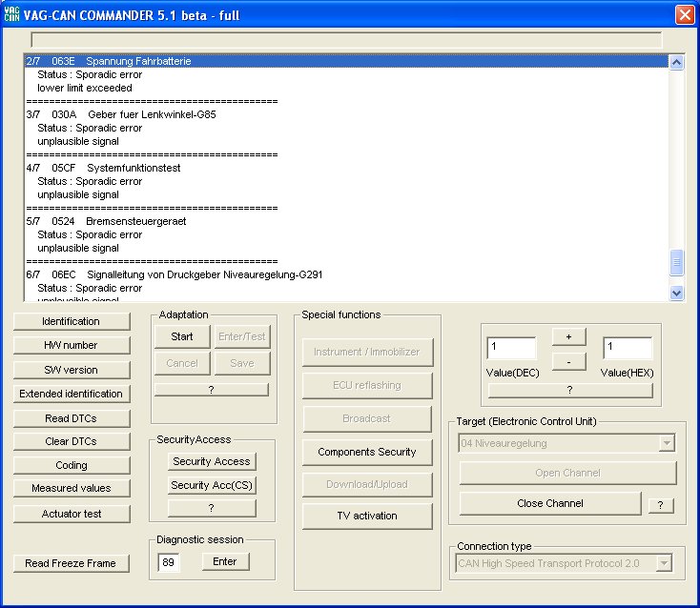Click Enter in Diagnostic session
This screenshot has width=700, height=608.
[x=225, y=561]
